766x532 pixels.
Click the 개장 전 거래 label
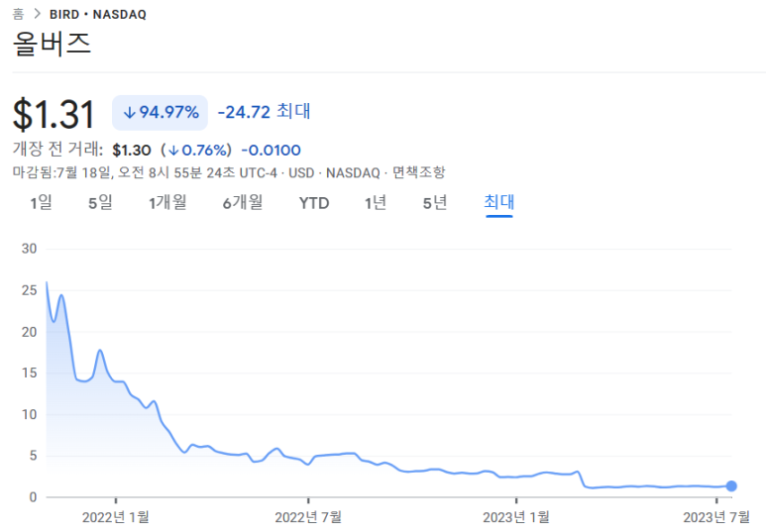[57, 149]
